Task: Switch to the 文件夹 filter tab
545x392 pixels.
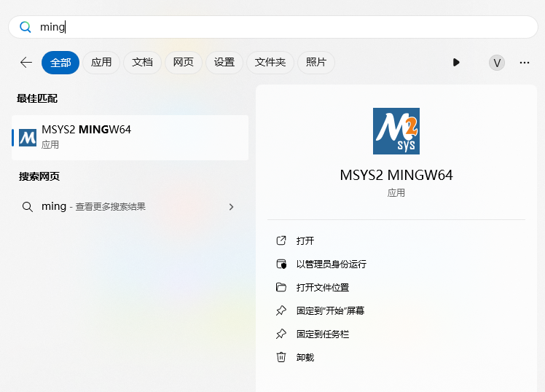Action: 270,63
